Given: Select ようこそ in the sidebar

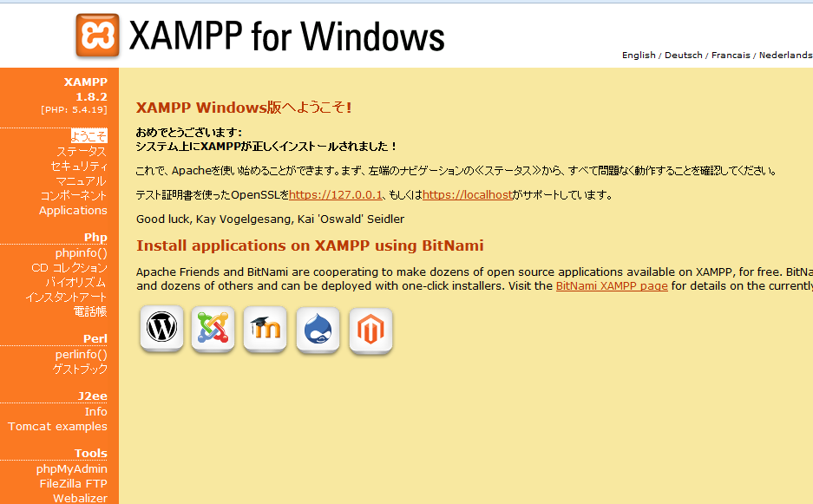Looking at the screenshot, I should pyautogui.click(x=89, y=136).
